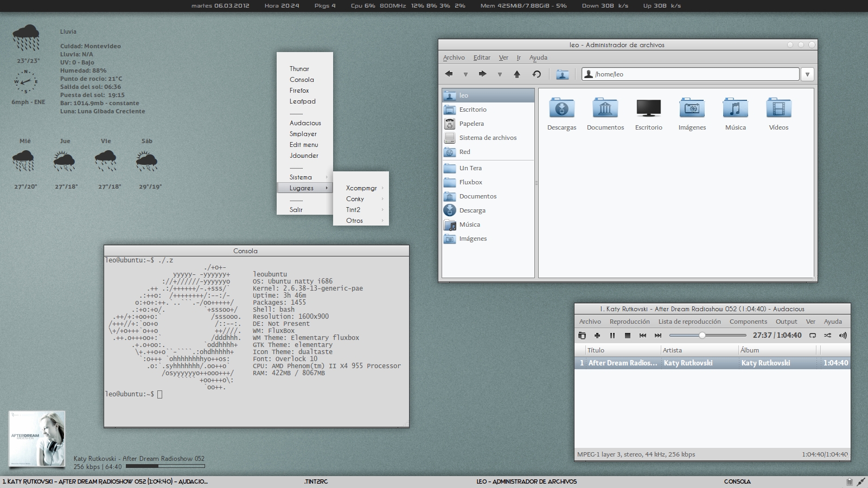Open the Vídeos folder
Image resolution: width=868 pixels, height=488 pixels.
[x=778, y=114]
